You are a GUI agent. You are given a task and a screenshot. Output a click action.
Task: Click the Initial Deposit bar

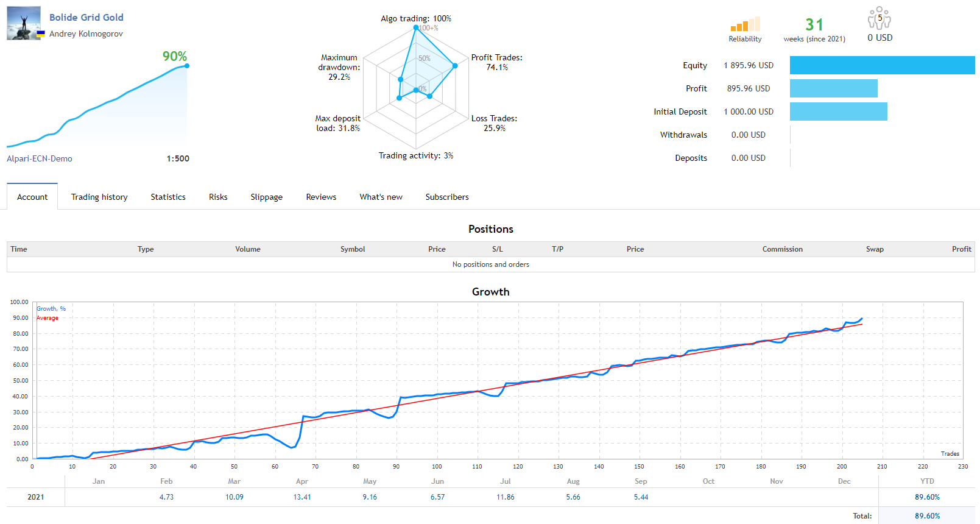click(839, 112)
